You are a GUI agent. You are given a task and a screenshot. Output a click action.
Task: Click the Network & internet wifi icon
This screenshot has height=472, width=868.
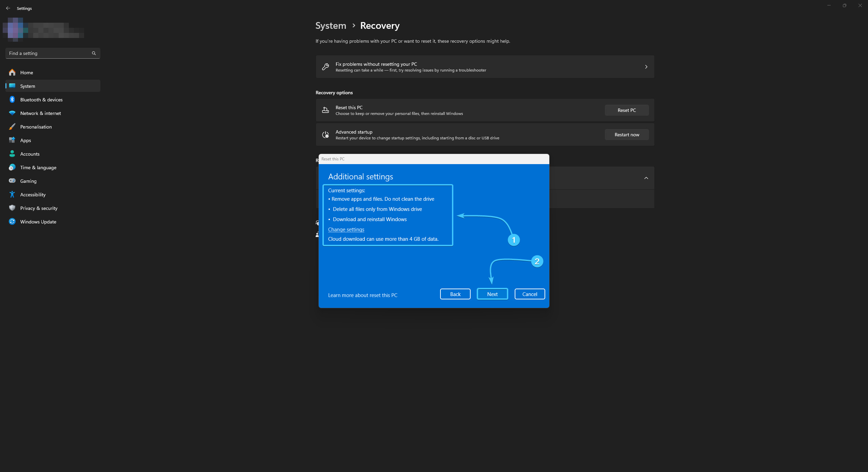[12, 113]
